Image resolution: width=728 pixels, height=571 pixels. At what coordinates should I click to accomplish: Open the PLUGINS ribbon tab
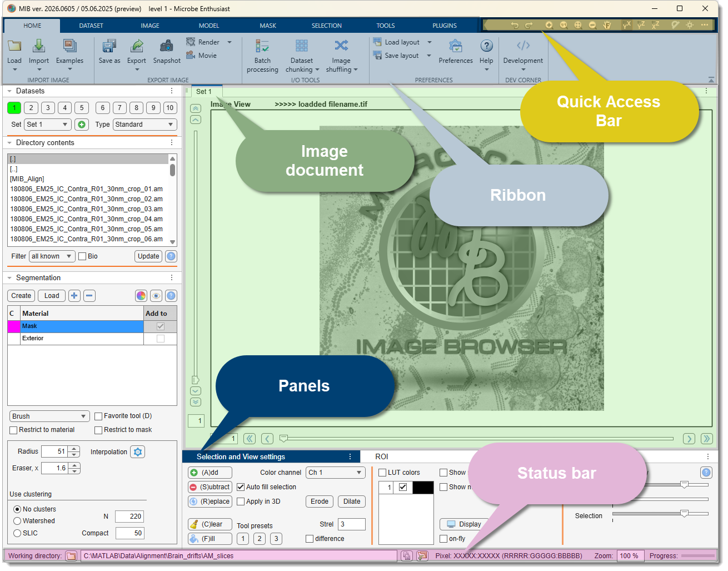tap(445, 26)
